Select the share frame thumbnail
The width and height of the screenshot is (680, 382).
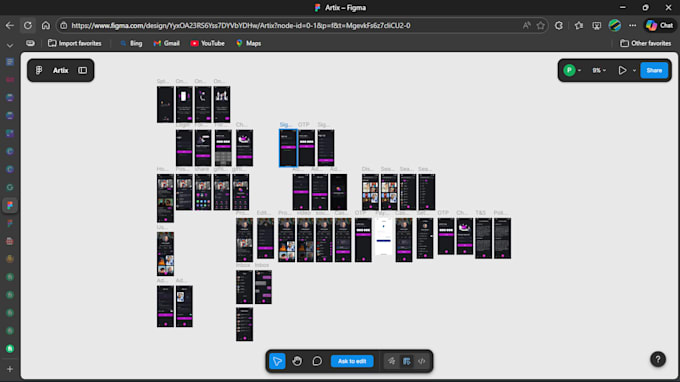[203, 192]
